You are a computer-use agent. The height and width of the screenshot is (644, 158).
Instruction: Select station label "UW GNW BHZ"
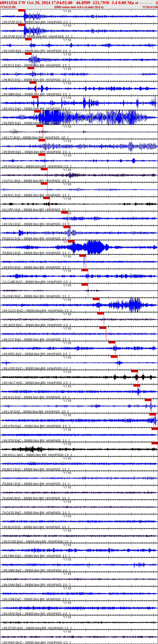tap(12, 585)
